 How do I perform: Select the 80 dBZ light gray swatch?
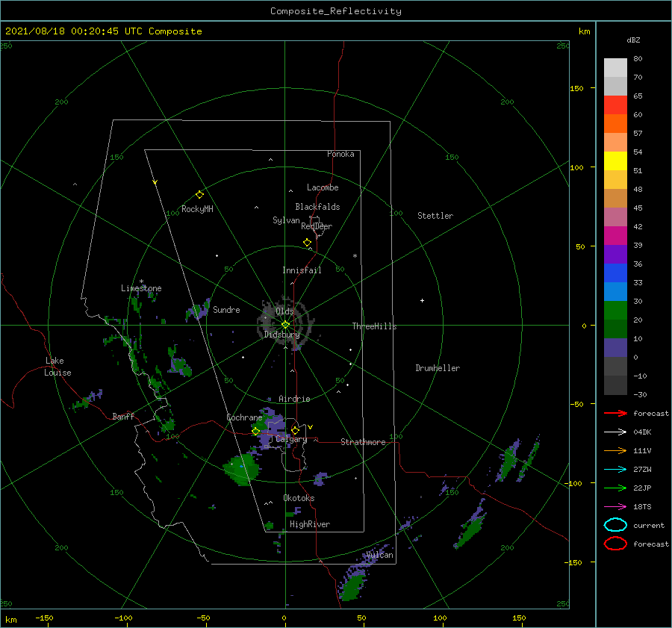[x=615, y=67]
